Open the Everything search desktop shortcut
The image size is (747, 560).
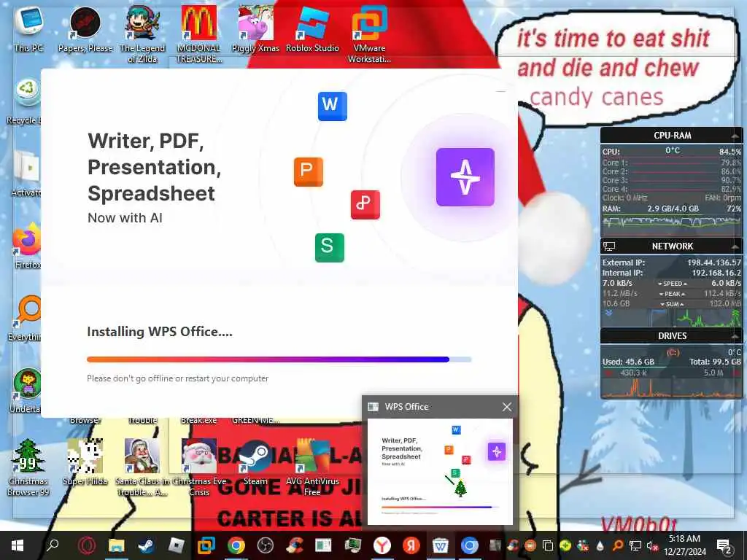pos(26,318)
